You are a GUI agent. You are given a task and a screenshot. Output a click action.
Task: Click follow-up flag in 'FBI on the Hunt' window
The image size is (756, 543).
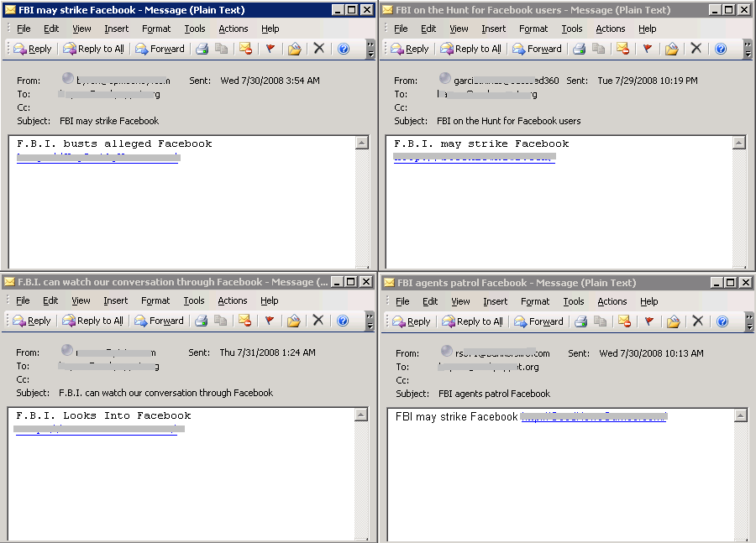click(x=647, y=49)
